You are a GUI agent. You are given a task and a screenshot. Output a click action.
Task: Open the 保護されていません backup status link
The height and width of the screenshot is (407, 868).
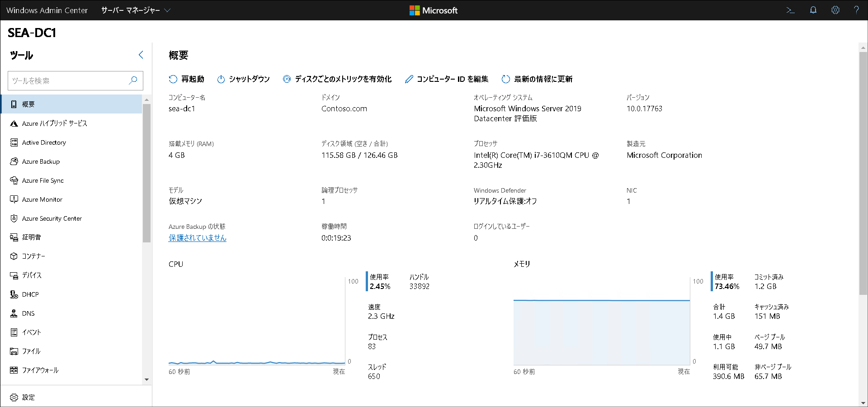tap(197, 237)
